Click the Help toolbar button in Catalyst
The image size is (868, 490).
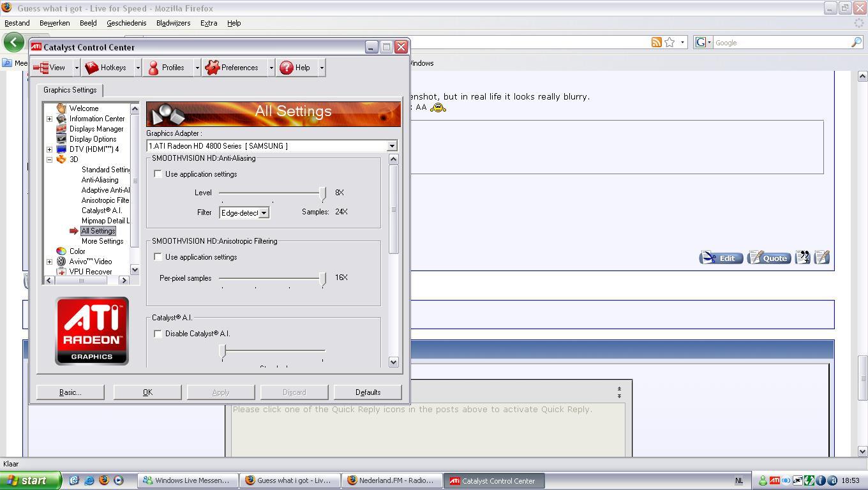(296, 68)
